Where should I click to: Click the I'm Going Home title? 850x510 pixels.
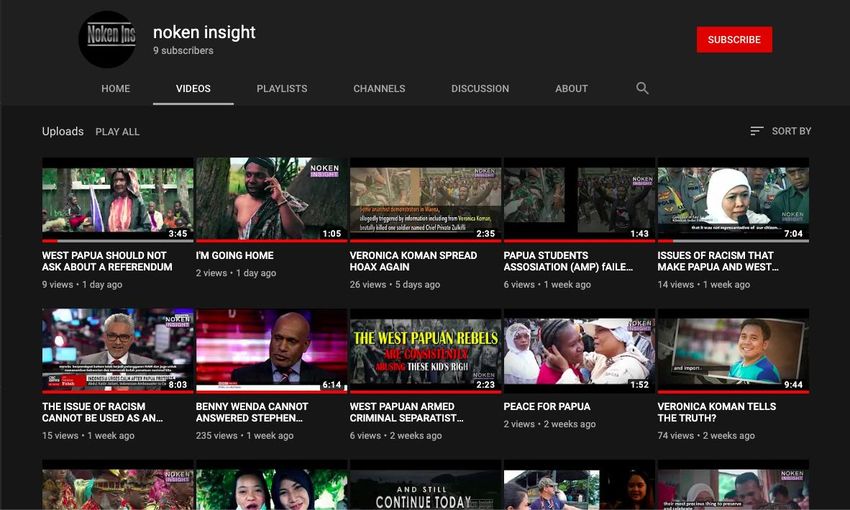coord(235,255)
